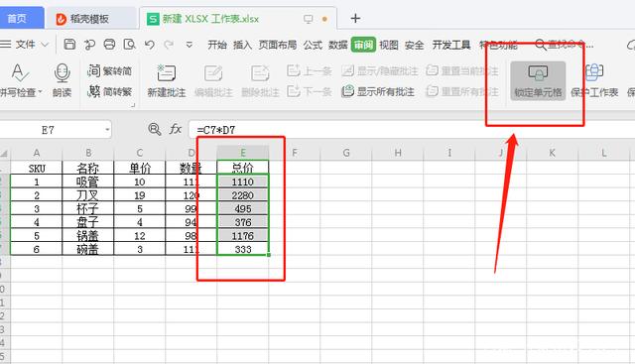Select cell with value 1110
The height and width of the screenshot is (364, 635).
(242, 182)
